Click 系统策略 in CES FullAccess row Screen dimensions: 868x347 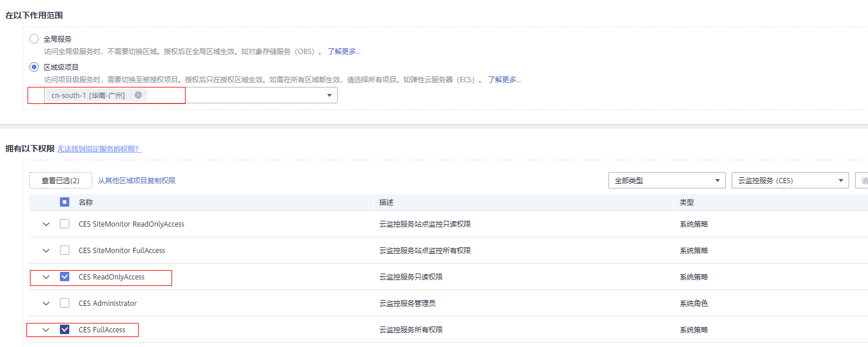click(694, 329)
